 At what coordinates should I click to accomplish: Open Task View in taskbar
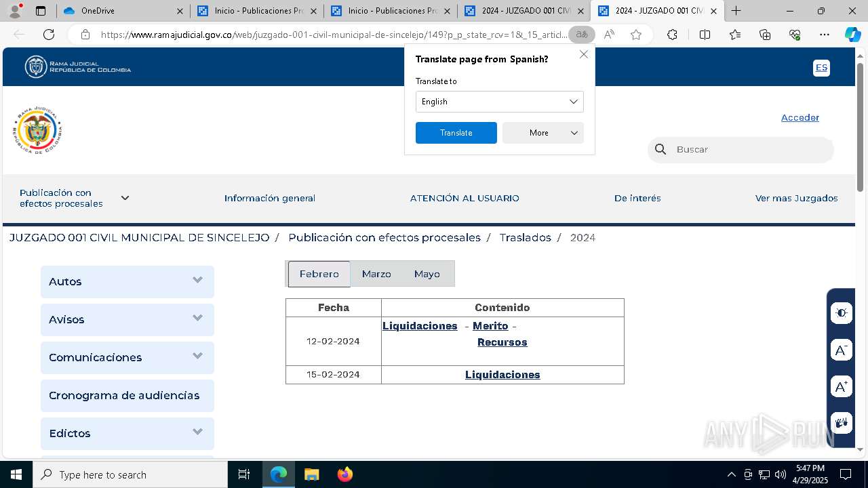pyautogui.click(x=244, y=474)
